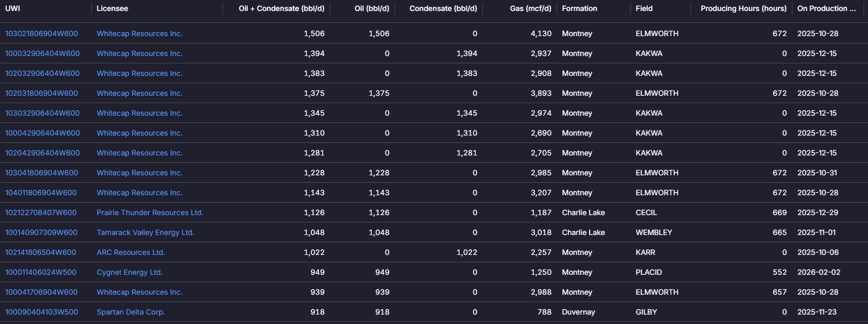Sort by Producing Hours column header
Screen dimensions: 868x324
coord(743,8)
